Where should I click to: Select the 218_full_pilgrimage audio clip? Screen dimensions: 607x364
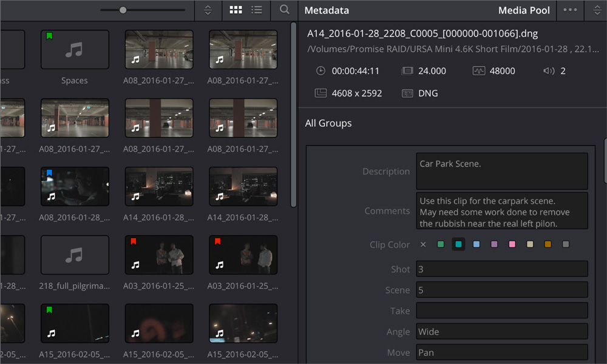pyautogui.click(x=74, y=255)
